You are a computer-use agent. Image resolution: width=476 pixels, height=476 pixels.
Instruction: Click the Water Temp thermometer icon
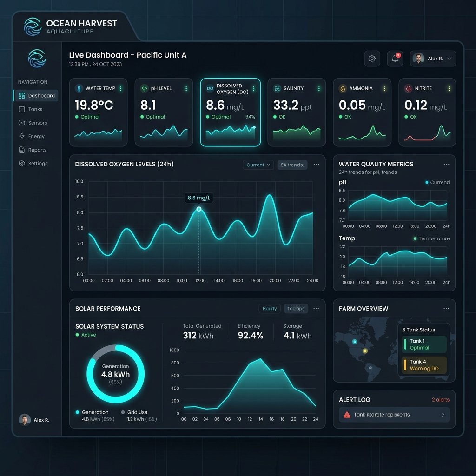(79, 88)
